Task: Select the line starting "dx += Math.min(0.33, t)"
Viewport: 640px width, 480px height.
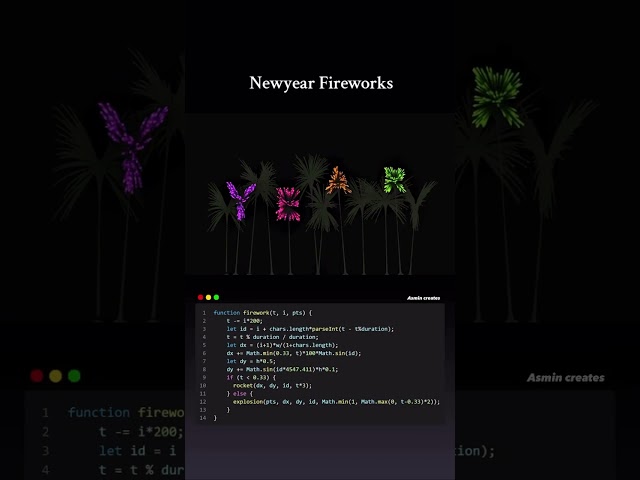Action: point(294,353)
